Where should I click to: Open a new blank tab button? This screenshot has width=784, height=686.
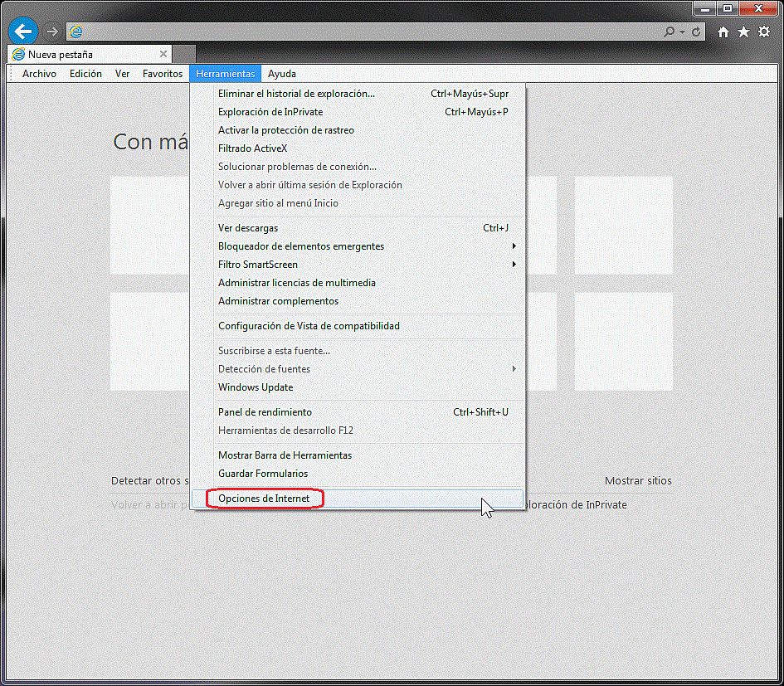pos(184,54)
